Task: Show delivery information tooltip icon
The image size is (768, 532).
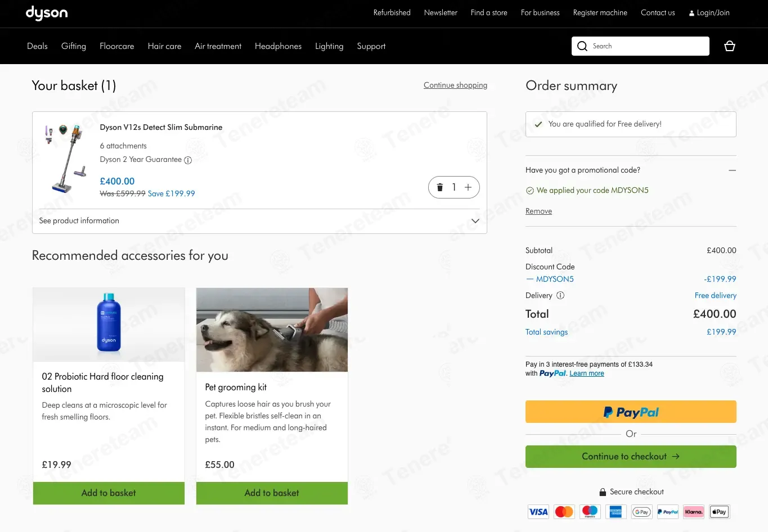Action: coord(560,295)
